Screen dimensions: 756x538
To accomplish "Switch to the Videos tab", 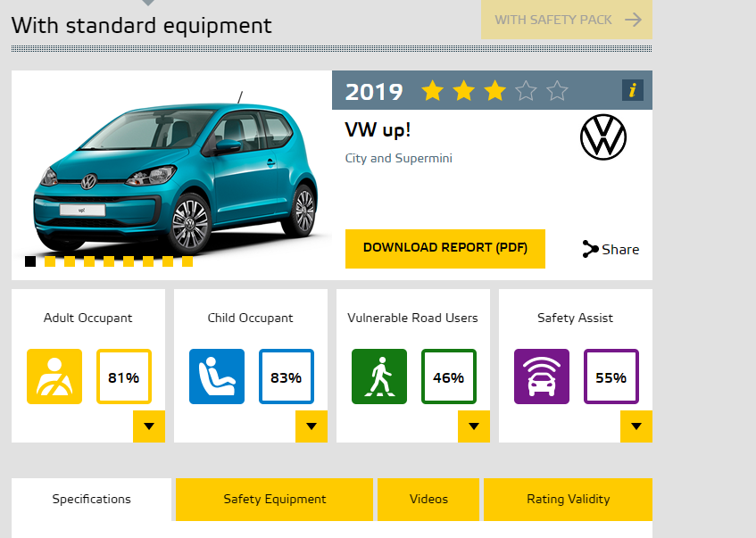I will click(x=428, y=500).
